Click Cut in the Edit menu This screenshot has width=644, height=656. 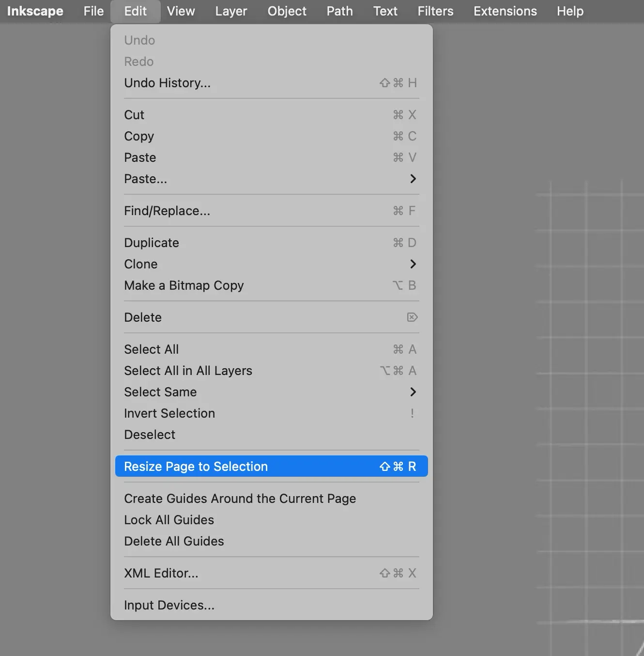pos(134,115)
